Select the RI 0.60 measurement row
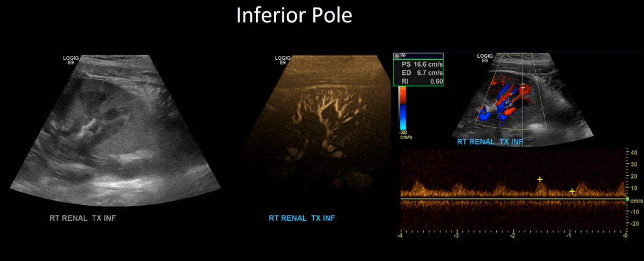 pos(418,81)
